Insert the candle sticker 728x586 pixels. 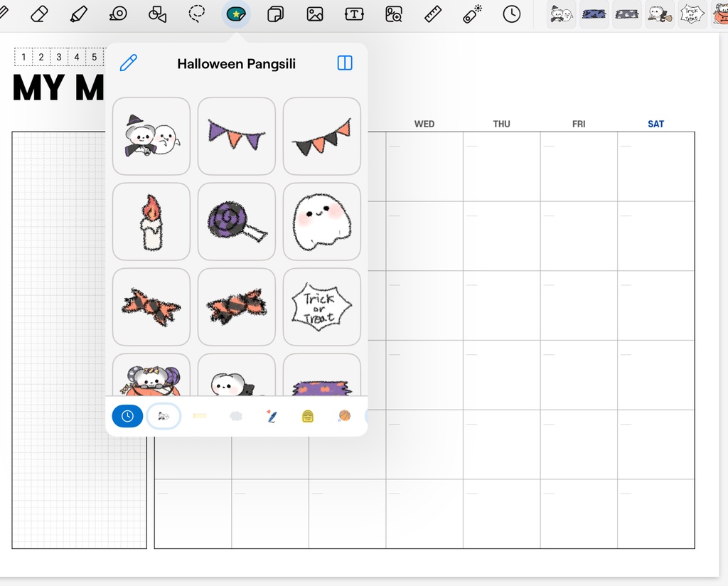[x=151, y=221]
